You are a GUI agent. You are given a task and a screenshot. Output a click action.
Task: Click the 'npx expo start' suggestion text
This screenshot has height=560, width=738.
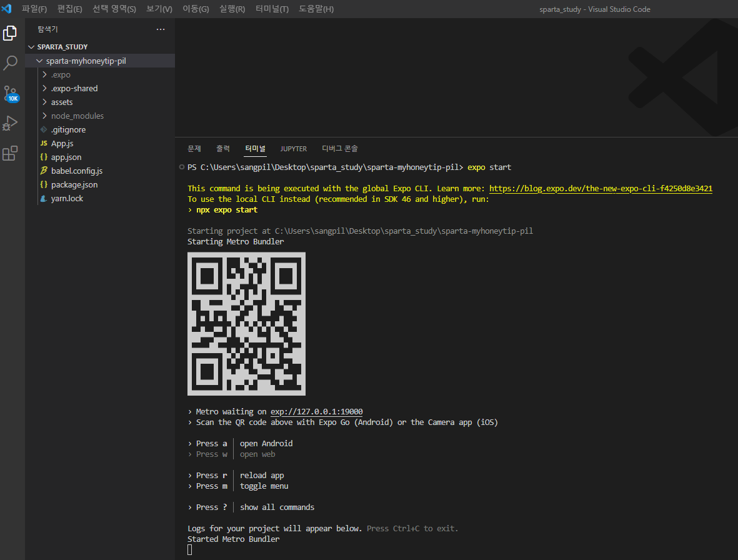coord(227,210)
